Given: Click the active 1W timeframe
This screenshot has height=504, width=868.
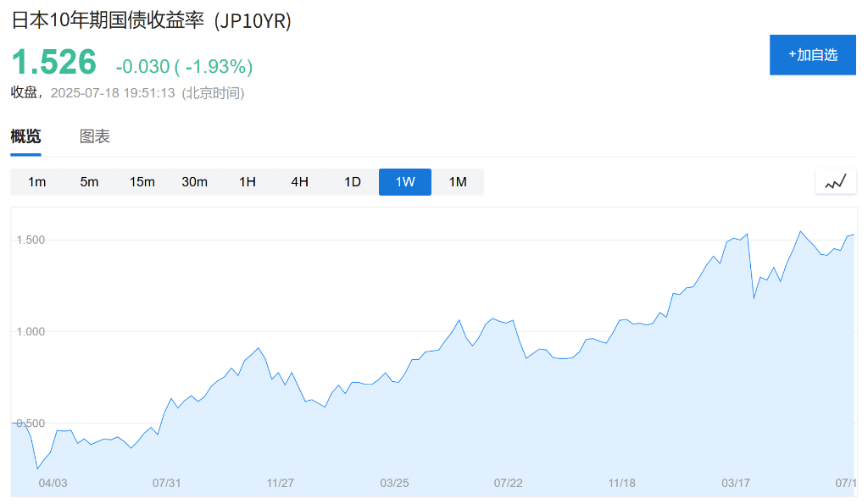Looking at the screenshot, I should 404,182.
